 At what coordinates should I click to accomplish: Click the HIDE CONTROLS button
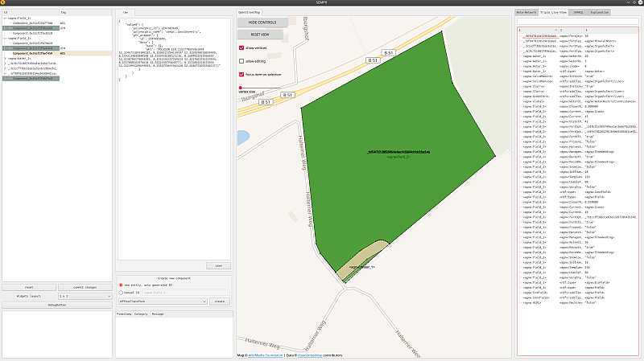click(x=262, y=23)
